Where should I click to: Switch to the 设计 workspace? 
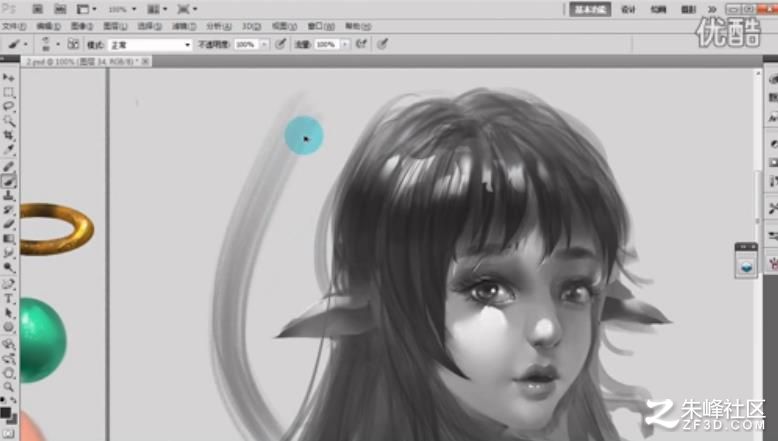tap(628, 9)
